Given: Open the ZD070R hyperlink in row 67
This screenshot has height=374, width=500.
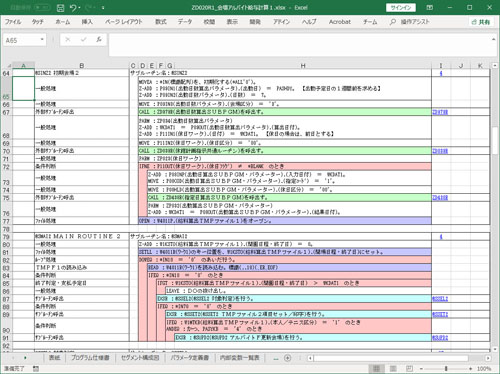Looking at the screenshot, I should click(x=440, y=112).
